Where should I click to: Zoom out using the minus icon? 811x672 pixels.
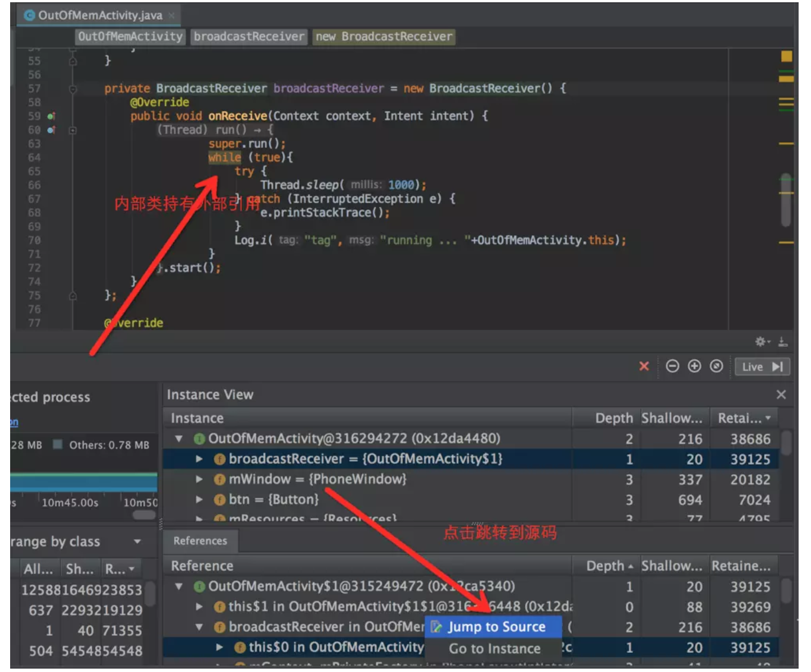coord(674,366)
